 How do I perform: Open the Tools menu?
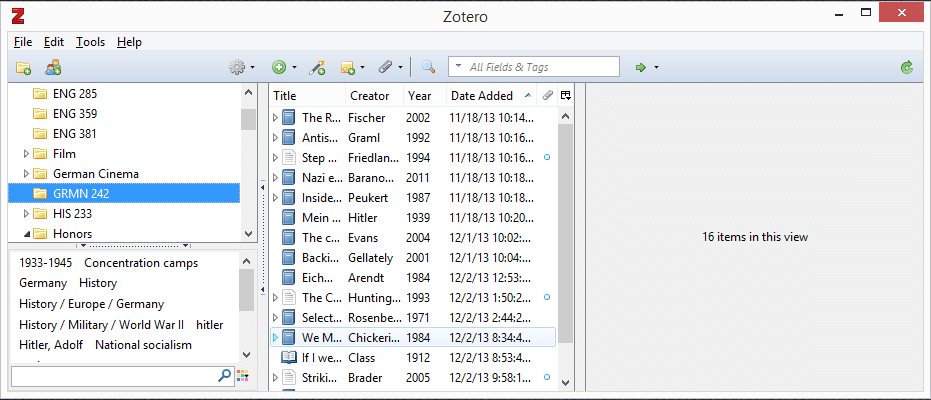pyautogui.click(x=90, y=42)
